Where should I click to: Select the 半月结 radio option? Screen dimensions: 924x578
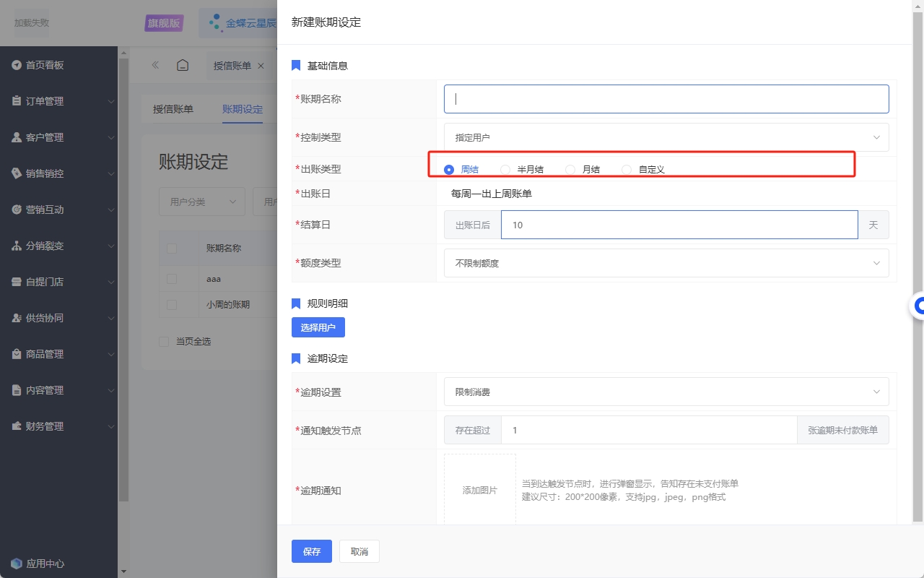505,170
